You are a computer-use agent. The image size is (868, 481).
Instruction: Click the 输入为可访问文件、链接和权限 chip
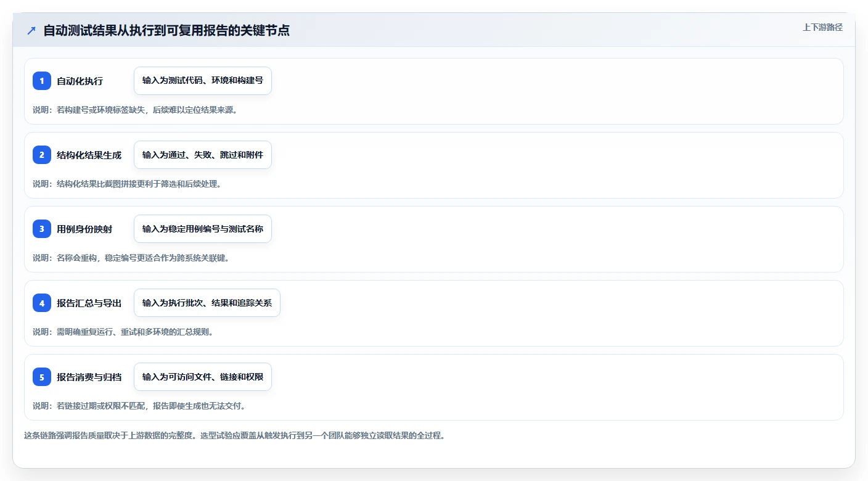(203, 377)
